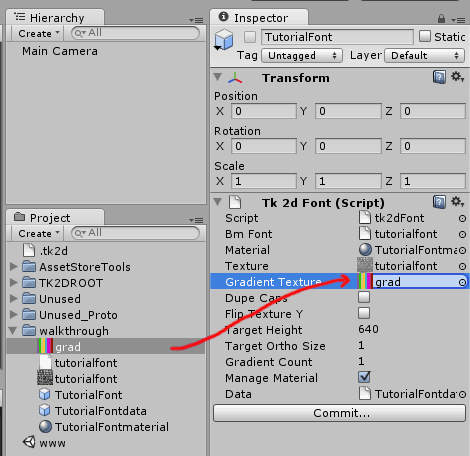Click the object picker circle for Script
This screenshot has width=470, height=456.
[x=462, y=219]
